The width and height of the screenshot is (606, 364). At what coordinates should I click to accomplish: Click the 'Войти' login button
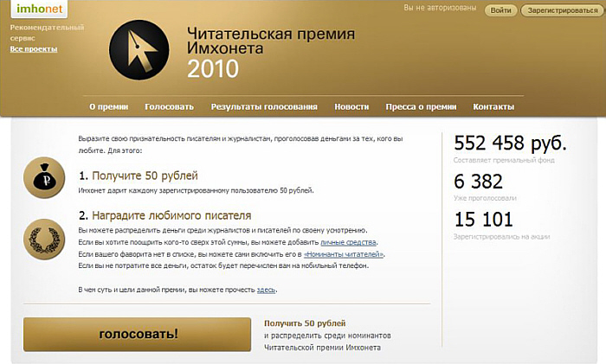(x=501, y=10)
